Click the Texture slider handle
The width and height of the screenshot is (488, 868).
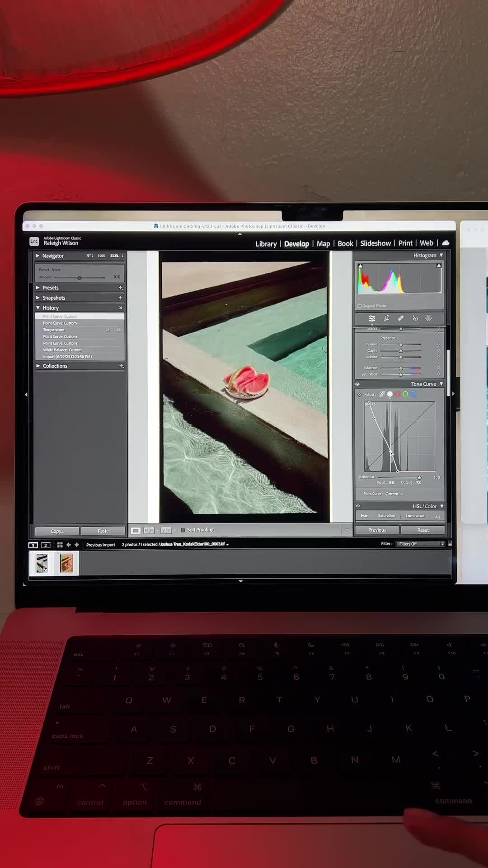tap(401, 344)
